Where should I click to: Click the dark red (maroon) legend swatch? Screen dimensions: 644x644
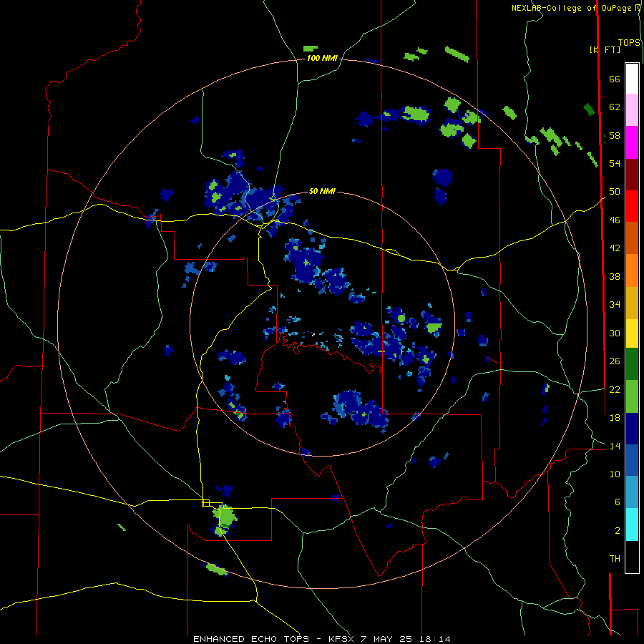pyautogui.click(x=632, y=175)
